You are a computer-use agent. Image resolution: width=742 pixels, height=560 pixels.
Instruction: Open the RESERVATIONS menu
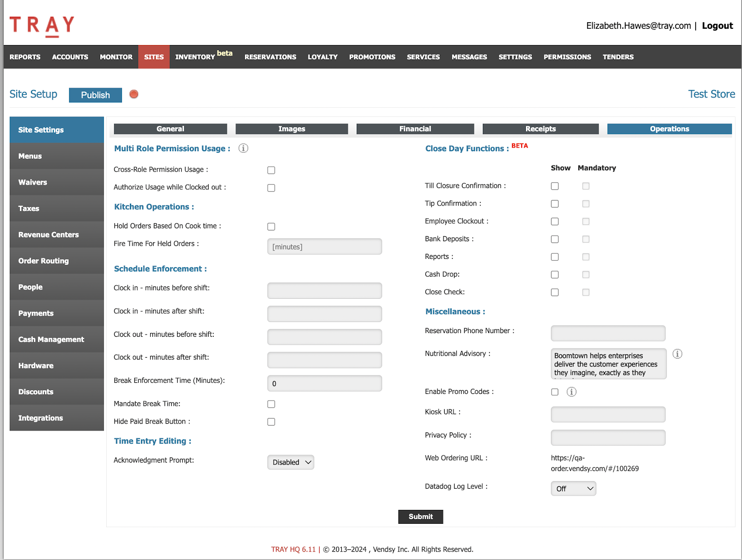coord(270,57)
